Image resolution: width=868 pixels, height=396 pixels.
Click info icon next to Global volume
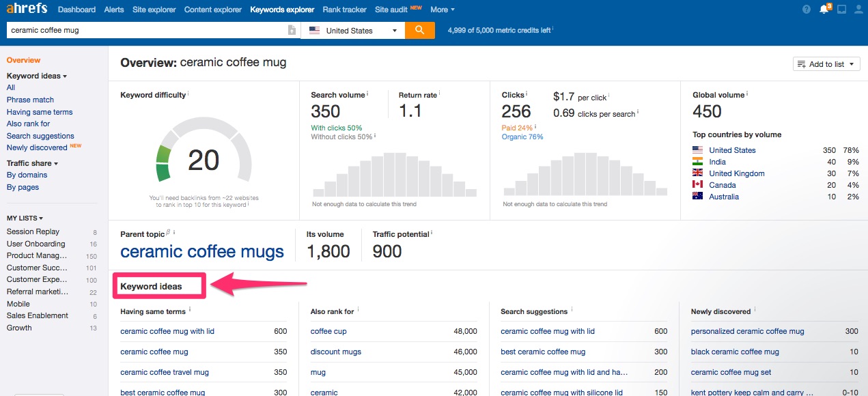tap(748, 94)
